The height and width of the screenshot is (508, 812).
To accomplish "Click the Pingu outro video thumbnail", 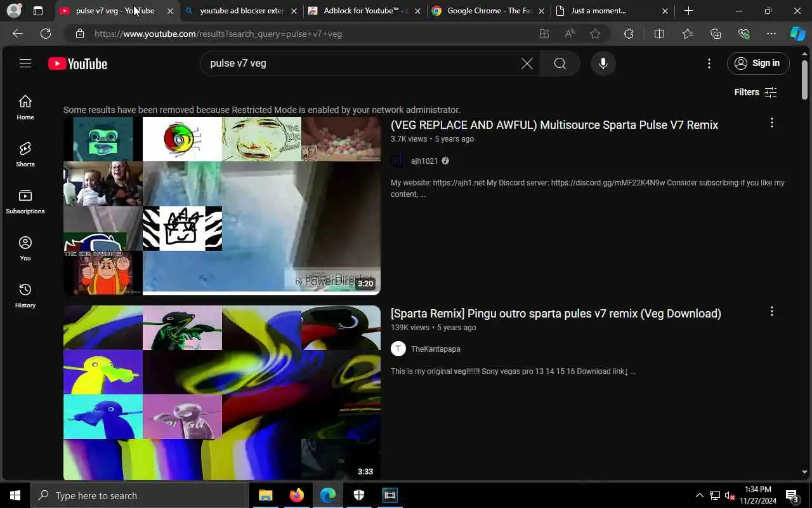I will (x=222, y=393).
